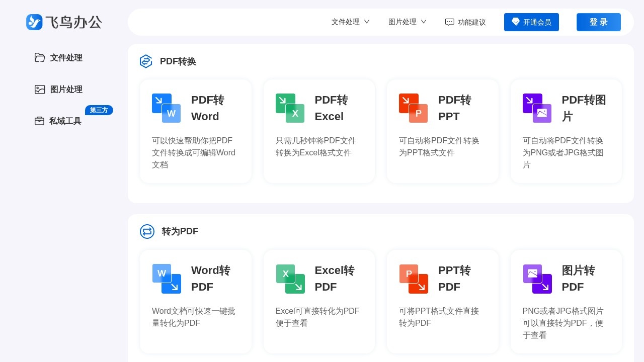Click the 开通会员 button

coord(531,22)
